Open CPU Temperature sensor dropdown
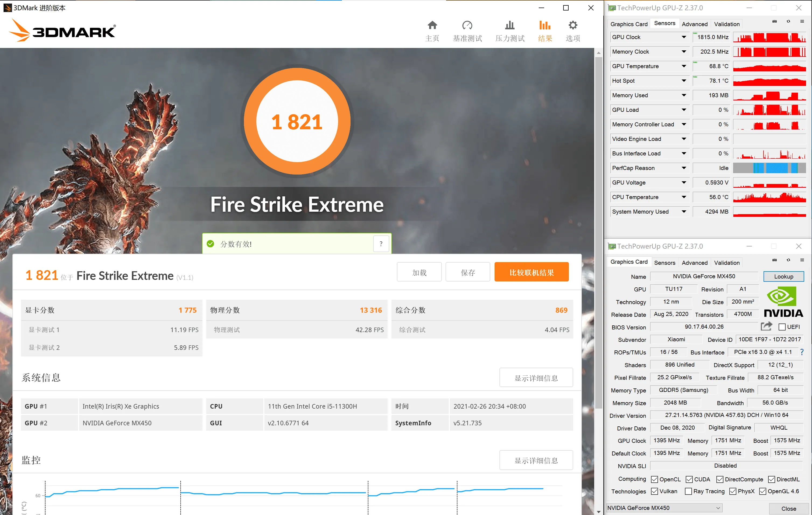Screen dimensions: 812x515 [684, 197]
